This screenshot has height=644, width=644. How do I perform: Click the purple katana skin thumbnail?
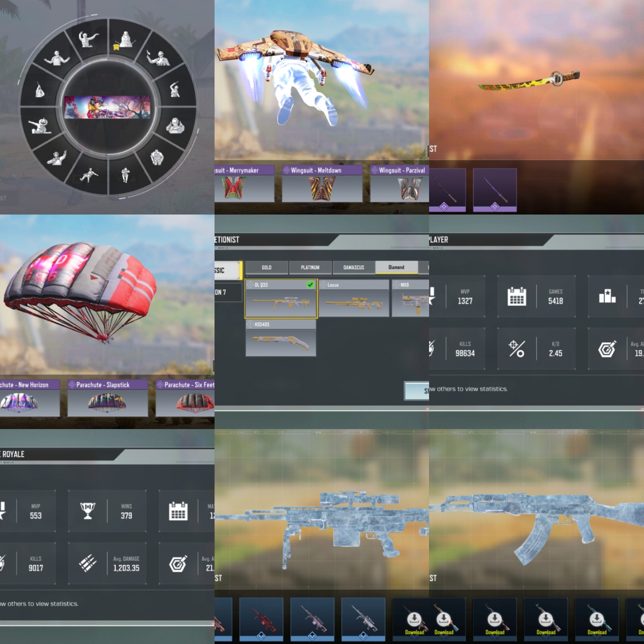(495, 190)
